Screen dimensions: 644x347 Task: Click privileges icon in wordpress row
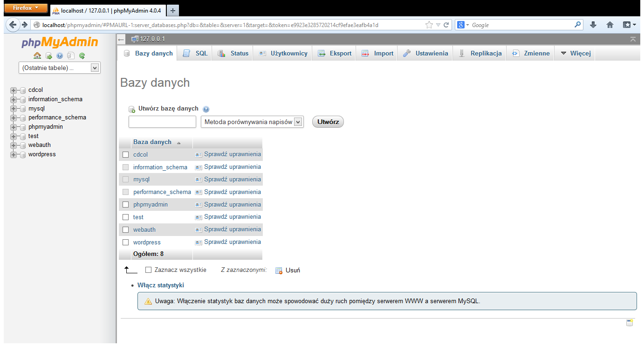point(199,242)
